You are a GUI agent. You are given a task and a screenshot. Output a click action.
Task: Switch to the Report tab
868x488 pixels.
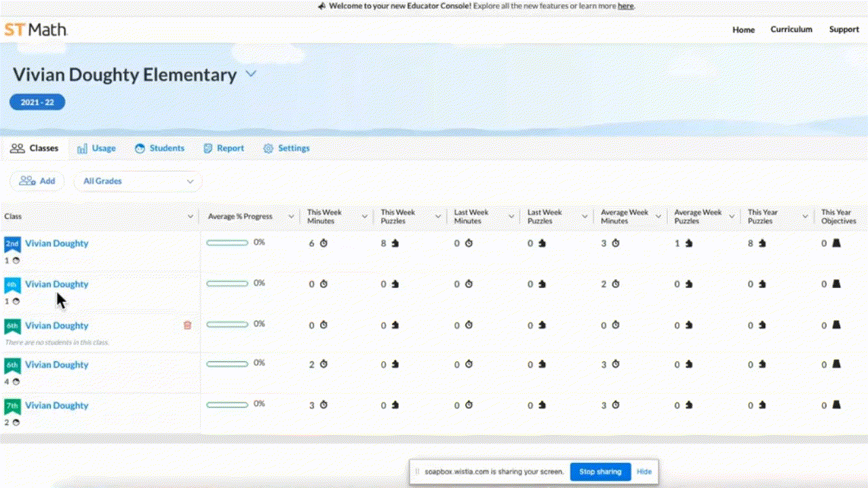pyautogui.click(x=224, y=148)
